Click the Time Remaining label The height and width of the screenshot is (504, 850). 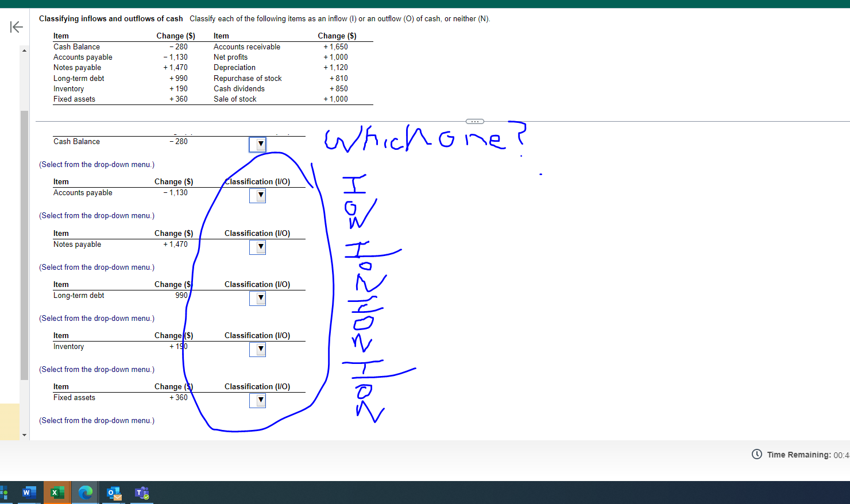coord(798,454)
